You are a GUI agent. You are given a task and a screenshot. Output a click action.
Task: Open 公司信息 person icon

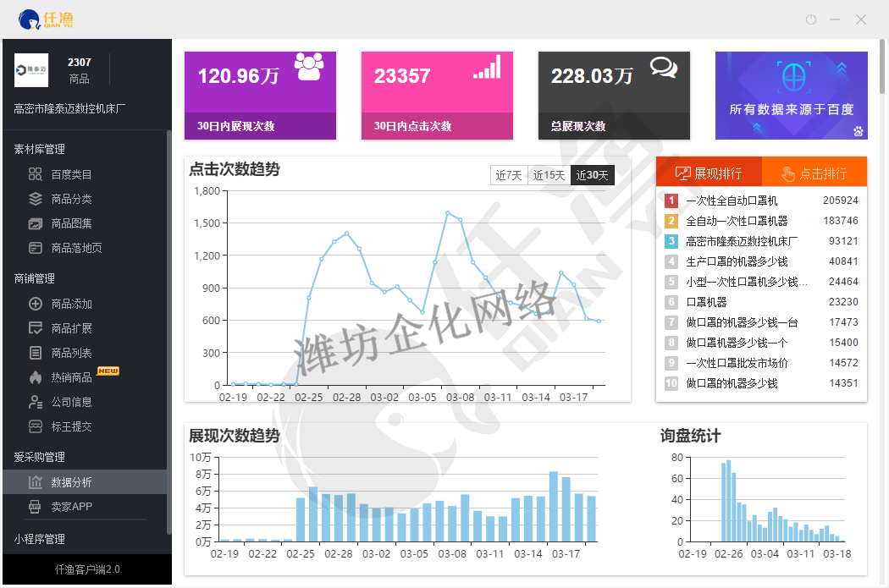(x=35, y=402)
